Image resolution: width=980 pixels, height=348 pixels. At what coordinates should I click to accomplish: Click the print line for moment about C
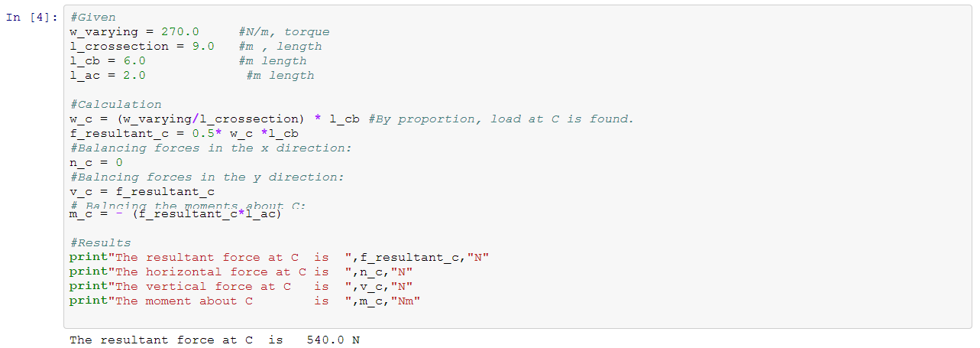pos(244,301)
